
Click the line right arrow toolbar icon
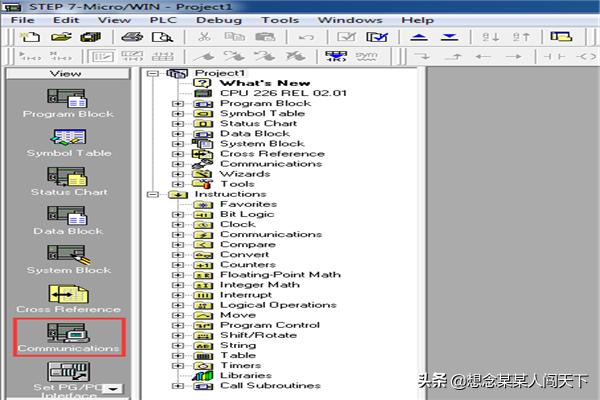pos(514,57)
